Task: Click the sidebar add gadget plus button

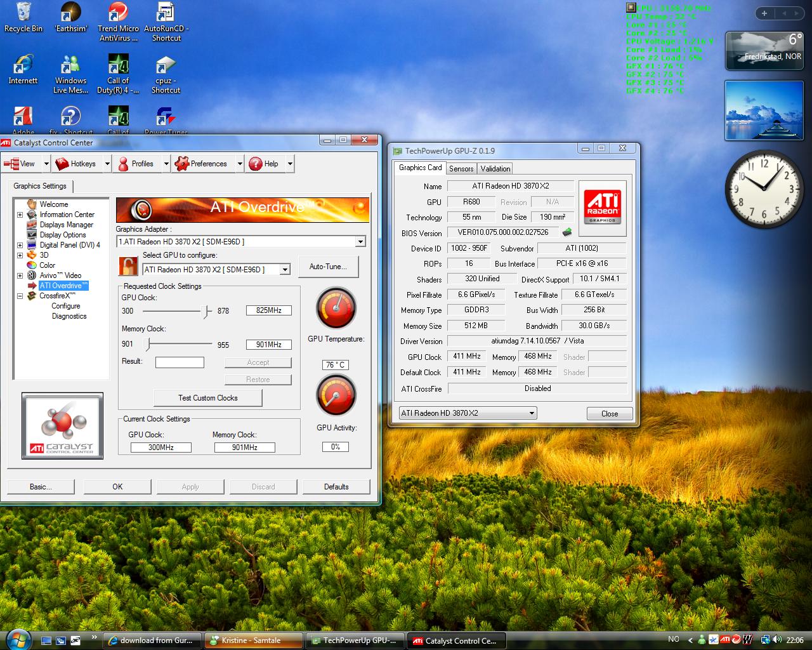Action: coord(764,13)
